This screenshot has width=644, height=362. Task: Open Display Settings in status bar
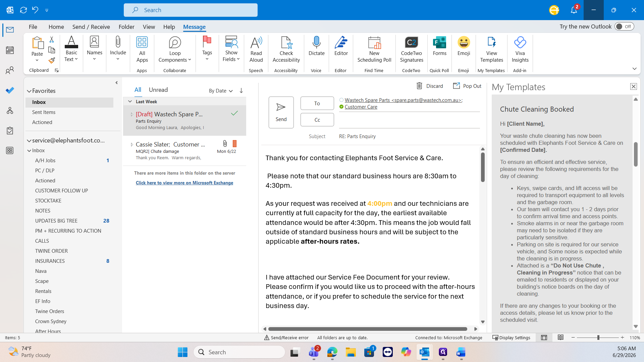[x=511, y=338]
